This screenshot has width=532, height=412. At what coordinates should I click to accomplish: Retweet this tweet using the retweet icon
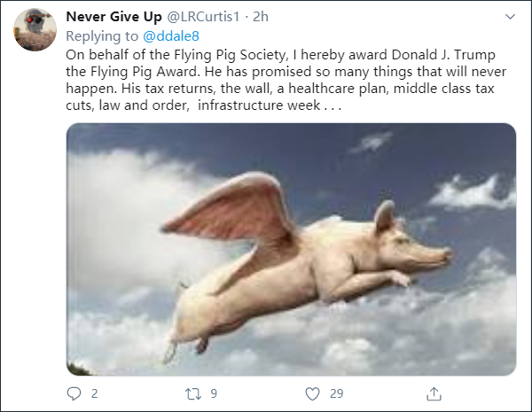point(193,393)
